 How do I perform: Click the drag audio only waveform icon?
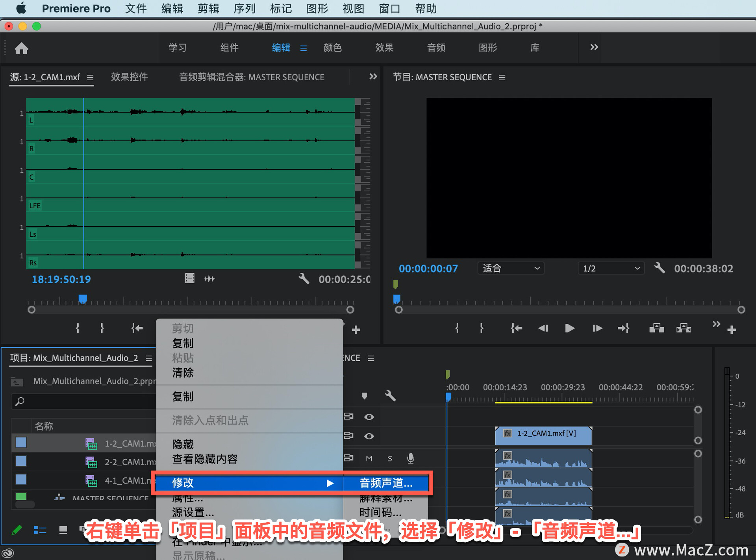coord(210,279)
